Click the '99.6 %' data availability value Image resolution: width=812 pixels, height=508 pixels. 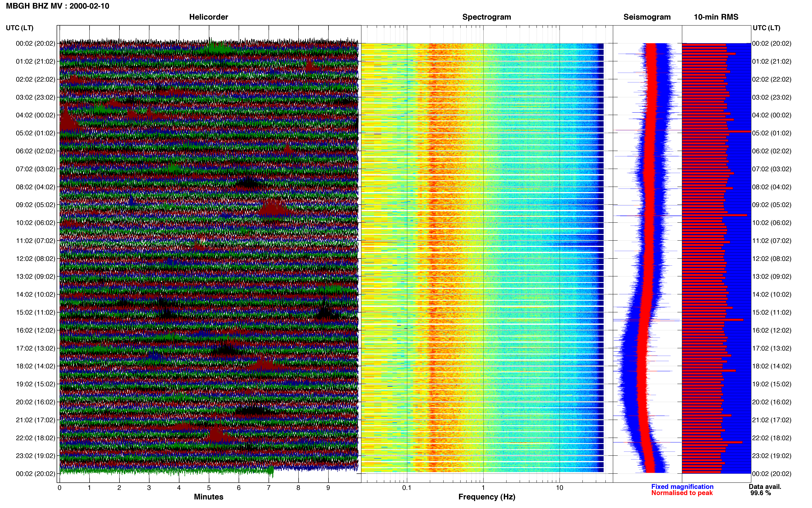[761, 493]
